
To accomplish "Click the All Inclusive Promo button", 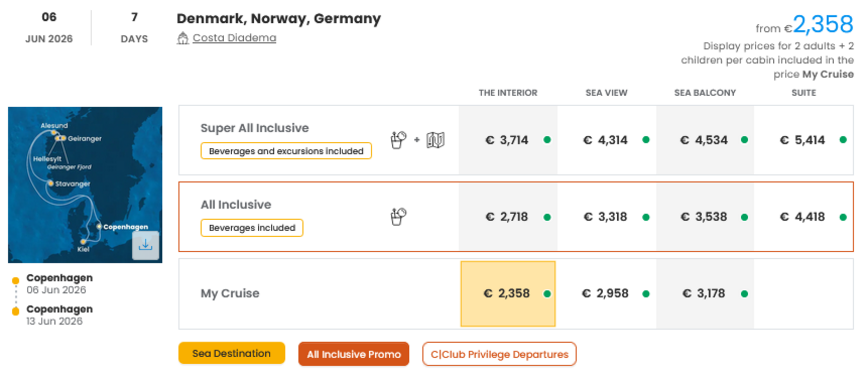I will 353,354.
